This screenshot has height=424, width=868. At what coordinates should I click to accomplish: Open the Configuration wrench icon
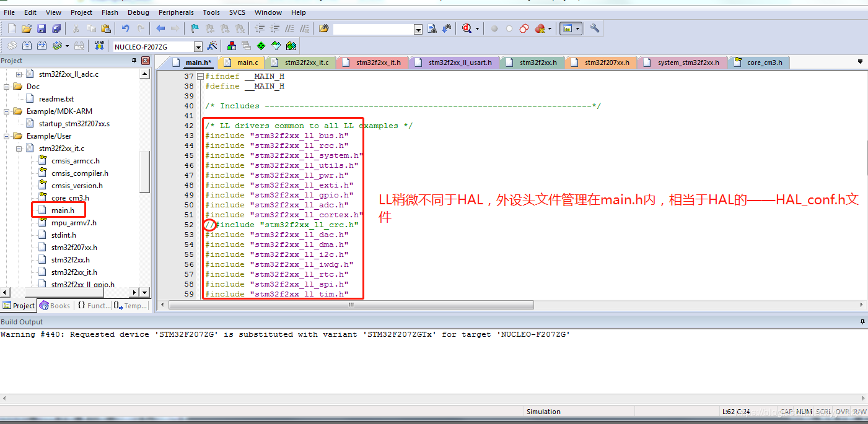(x=595, y=28)
